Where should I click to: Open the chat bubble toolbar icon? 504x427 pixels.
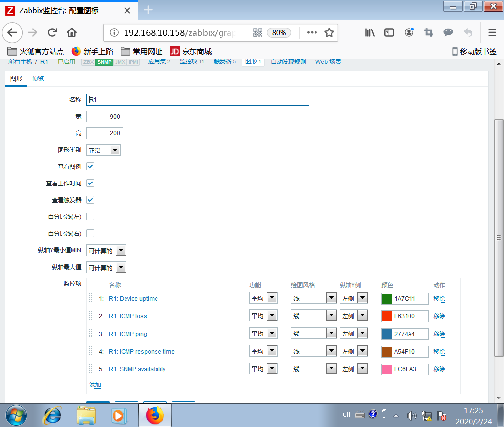coord(448,32)
